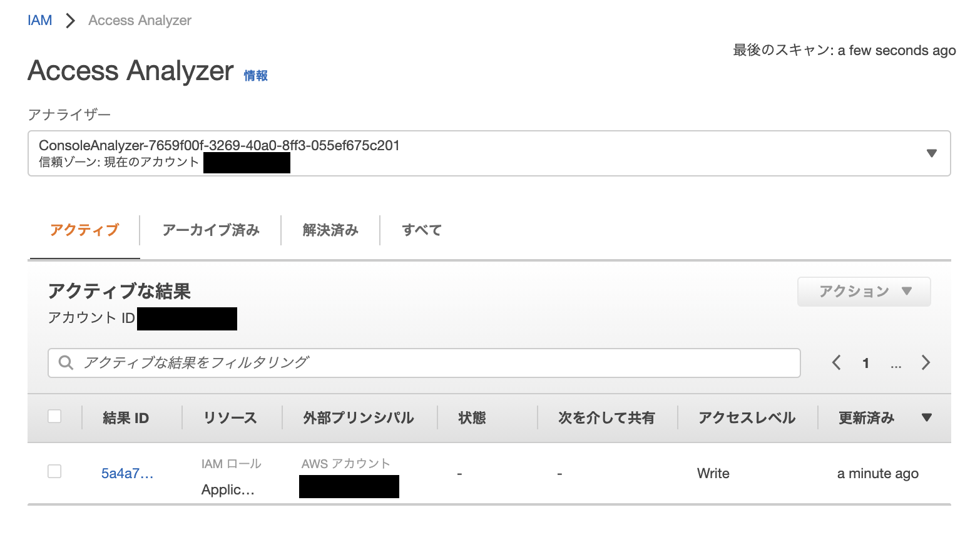The width and height of the screenshot is (980, 552).
Task: Switch to the アーカイブ済み tab
Action: (x=211, y=230)
